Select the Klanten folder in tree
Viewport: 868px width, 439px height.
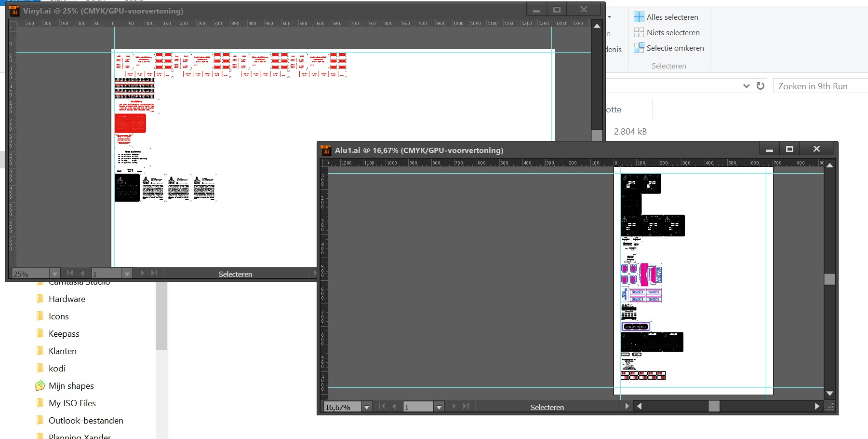coord(63,351)
